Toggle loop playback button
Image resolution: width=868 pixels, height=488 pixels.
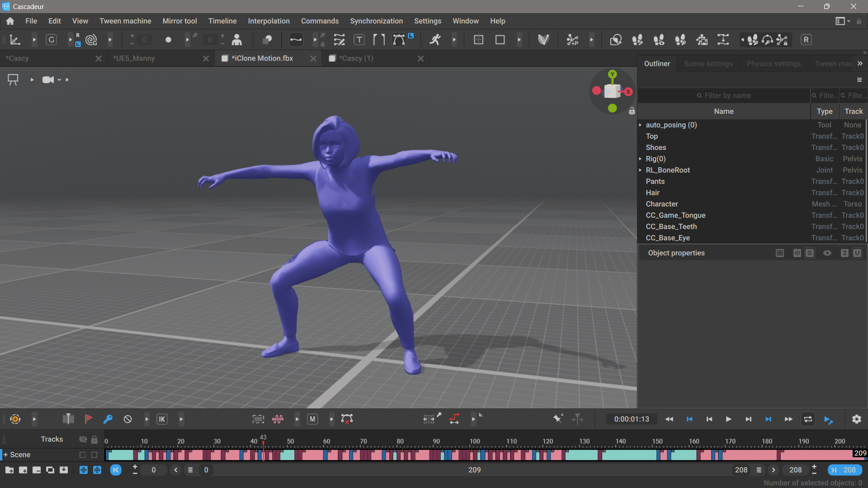click(x=808, y=419)
